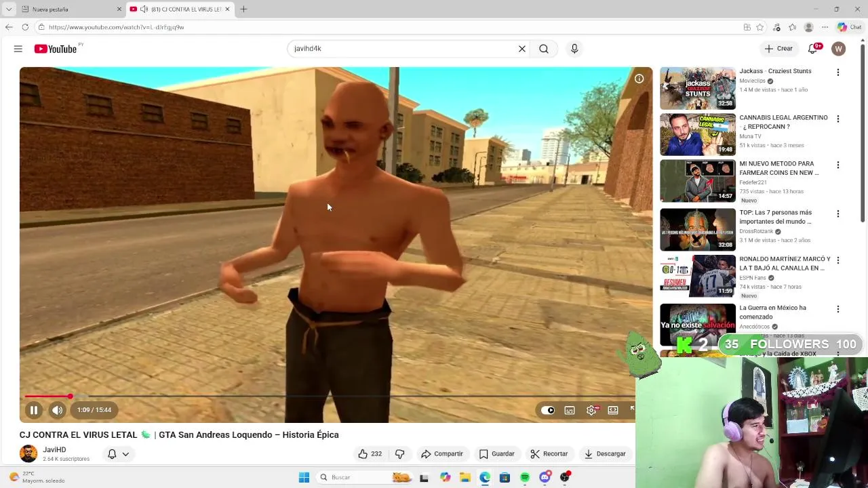The width and height of the screenshot is (868, 488).
Task: Click the taskbar Buscar search box
Action: (365, 477)
